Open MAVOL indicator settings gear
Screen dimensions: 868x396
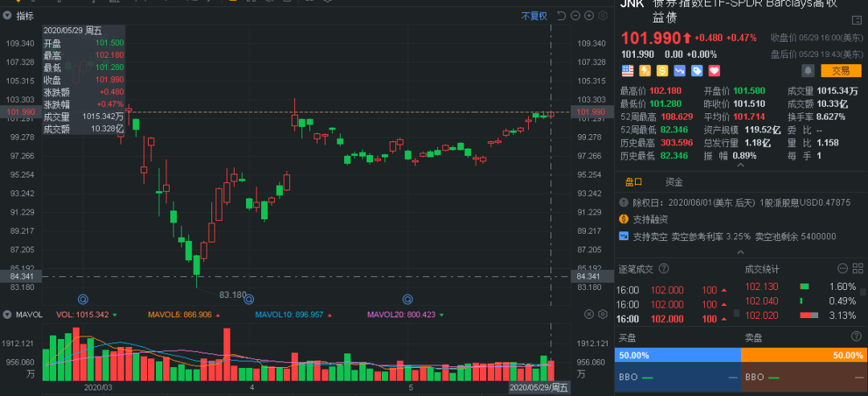[x=604, y=315]
